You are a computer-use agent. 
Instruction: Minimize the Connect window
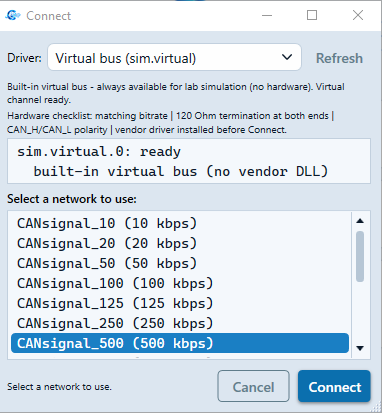[x=267, y=15]
